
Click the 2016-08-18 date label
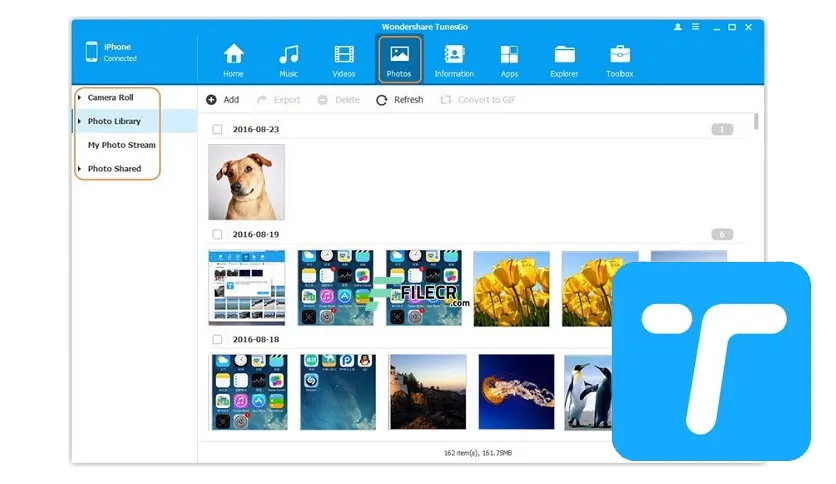click(255, 339)
